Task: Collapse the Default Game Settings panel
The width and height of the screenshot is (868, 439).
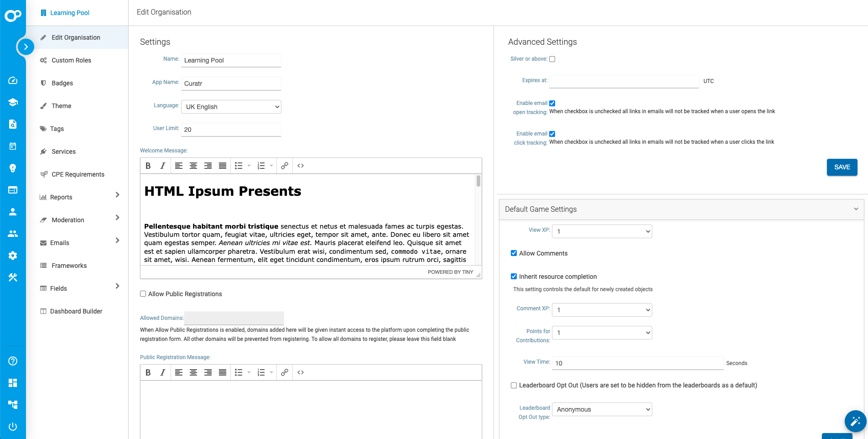Action: (x=856, y=209)
